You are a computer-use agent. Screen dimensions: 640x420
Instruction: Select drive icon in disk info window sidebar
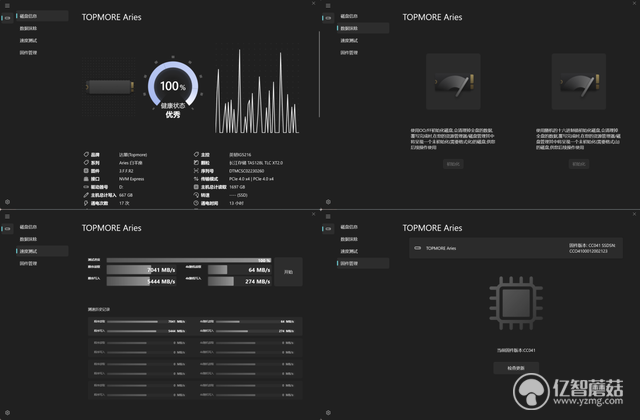tap(7, 18)
